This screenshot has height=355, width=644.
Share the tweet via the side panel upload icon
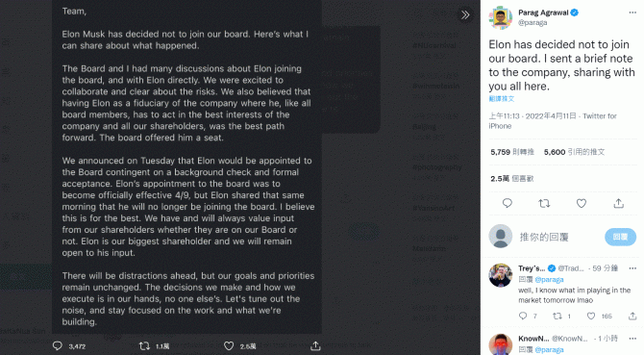click(x=619, y=203)
